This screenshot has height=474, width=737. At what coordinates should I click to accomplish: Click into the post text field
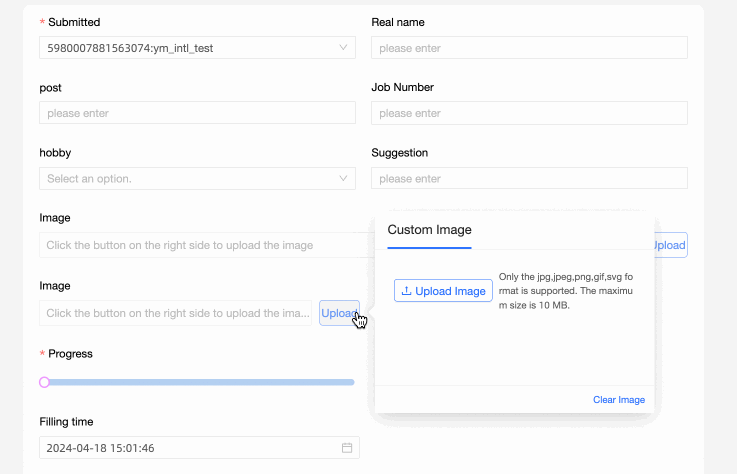tap(197, 113)
